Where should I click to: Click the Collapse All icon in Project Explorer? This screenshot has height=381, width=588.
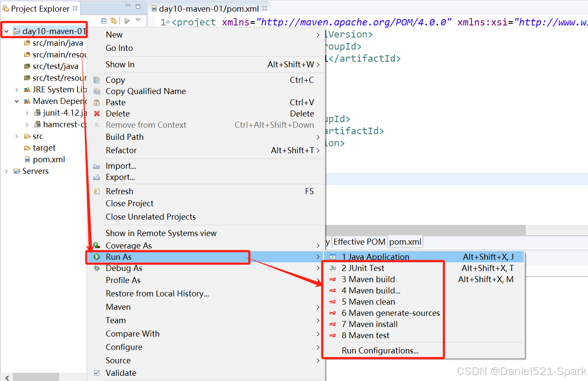tap(104, 21)
